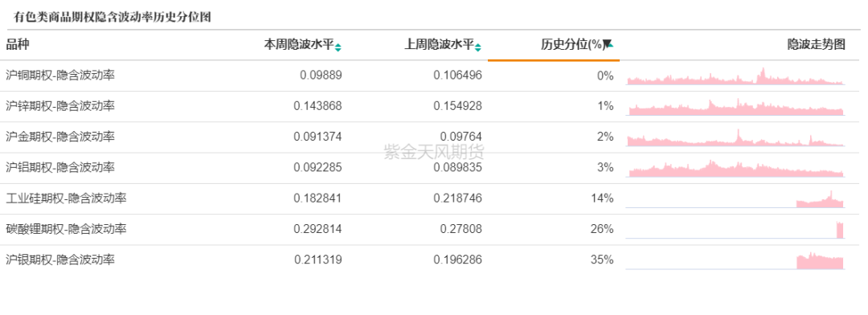Click last-week value 0.089835
Image resolution: width=868 pixels, height=315 pixels.
pos(458,168)
